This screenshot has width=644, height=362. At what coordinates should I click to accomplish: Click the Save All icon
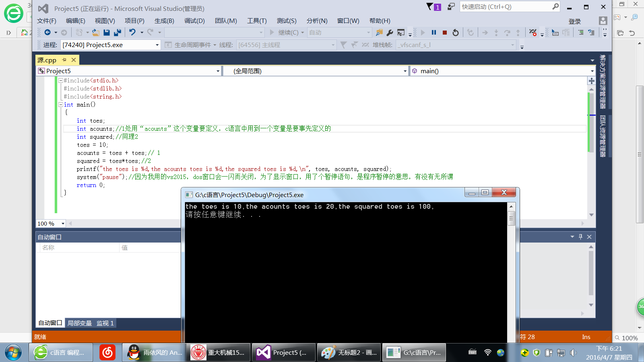pos(118,33)
